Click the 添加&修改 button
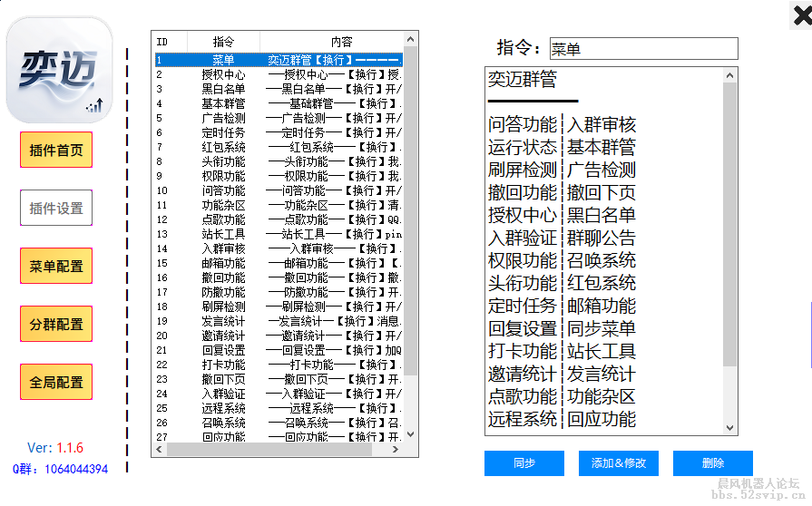The width and height of the screenshot is (812, 506). coord(619,463)
